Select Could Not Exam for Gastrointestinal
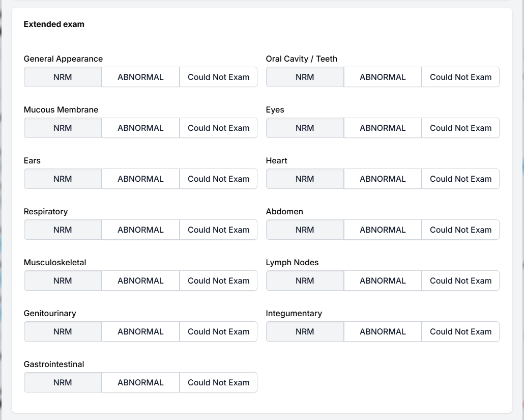The height and width of the screenshot is (420, 524). pyautogui.click(x=218, y=382)
